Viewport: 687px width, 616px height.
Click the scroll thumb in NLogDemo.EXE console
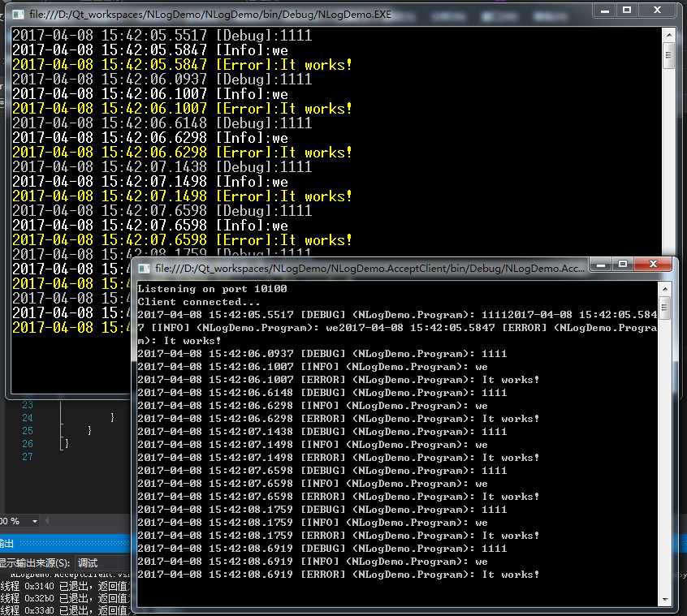click(668, 55)
